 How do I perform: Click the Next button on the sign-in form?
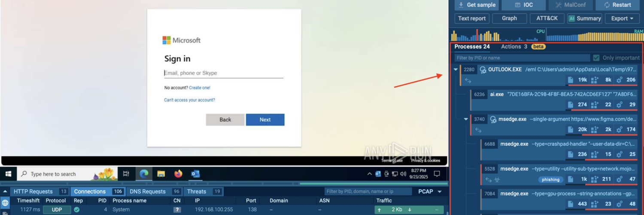[x=265, y=120]
